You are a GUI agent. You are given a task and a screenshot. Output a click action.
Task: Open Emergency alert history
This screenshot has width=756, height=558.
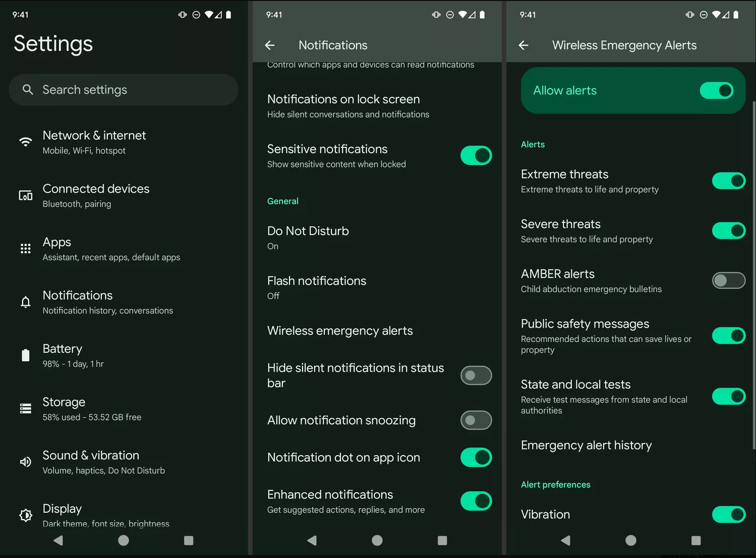pos(586,445)
